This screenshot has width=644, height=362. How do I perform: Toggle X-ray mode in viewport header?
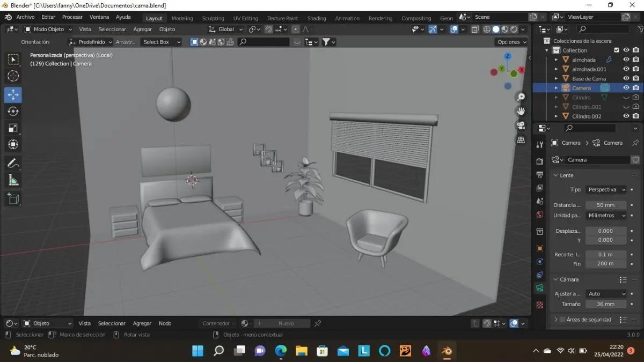pos(475,29)
